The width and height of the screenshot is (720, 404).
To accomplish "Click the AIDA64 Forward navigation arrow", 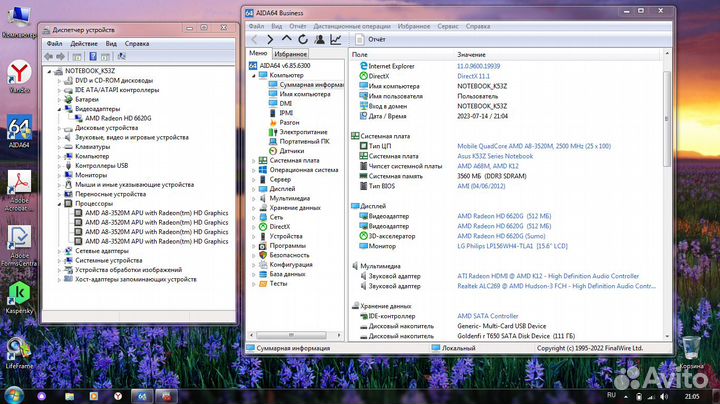I will pos(270,39).
